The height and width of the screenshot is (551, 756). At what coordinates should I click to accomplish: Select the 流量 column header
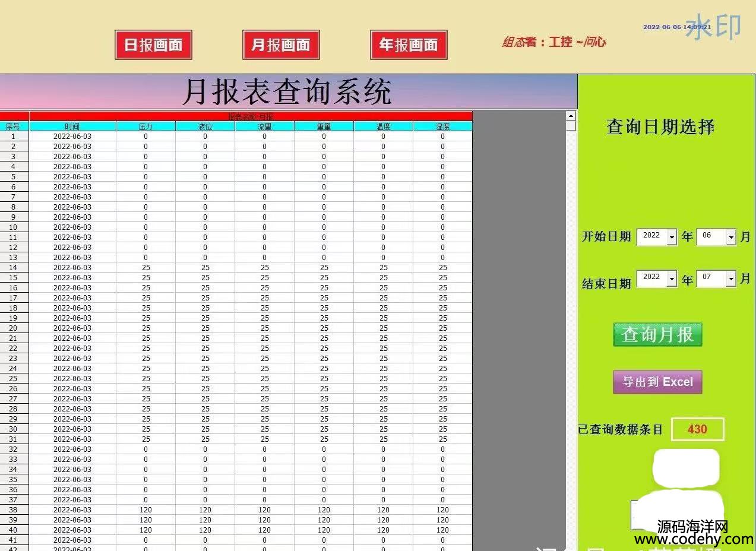265,126
